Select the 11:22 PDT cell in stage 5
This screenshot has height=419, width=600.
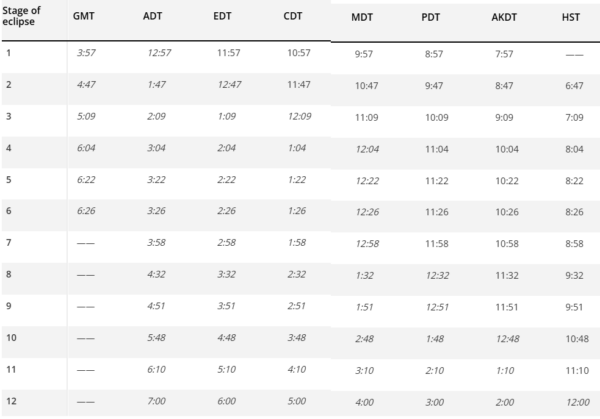click(437, 180)
